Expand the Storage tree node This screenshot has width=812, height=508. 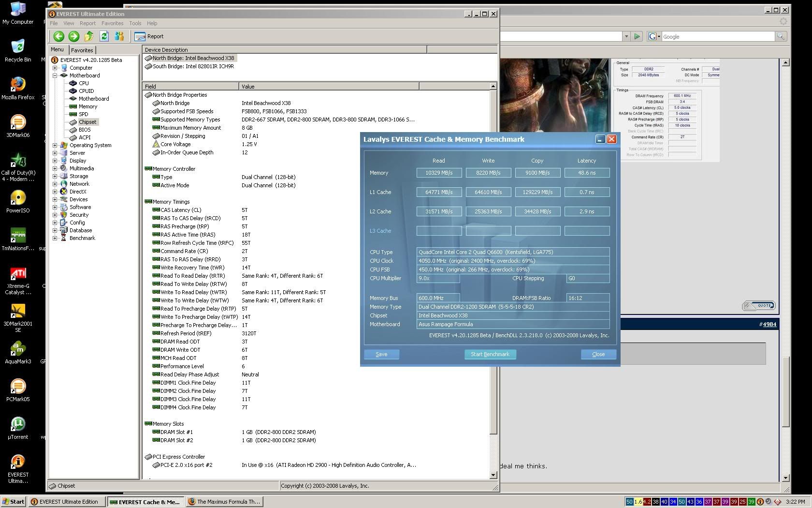55,176
